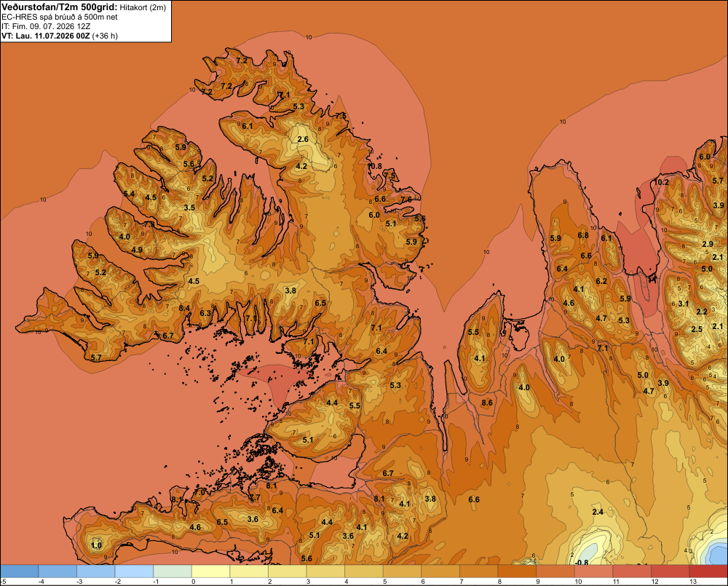Click the -0.8 value over the glacier
728x586 pixels.
click(x=582, y=562)
